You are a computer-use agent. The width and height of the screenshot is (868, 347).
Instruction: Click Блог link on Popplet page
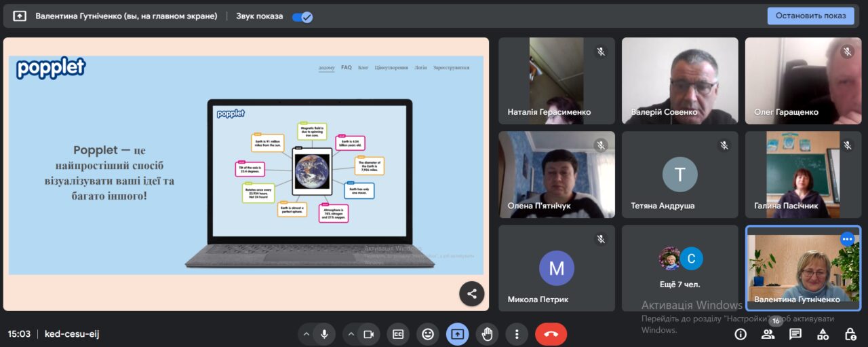pos(363,68)
